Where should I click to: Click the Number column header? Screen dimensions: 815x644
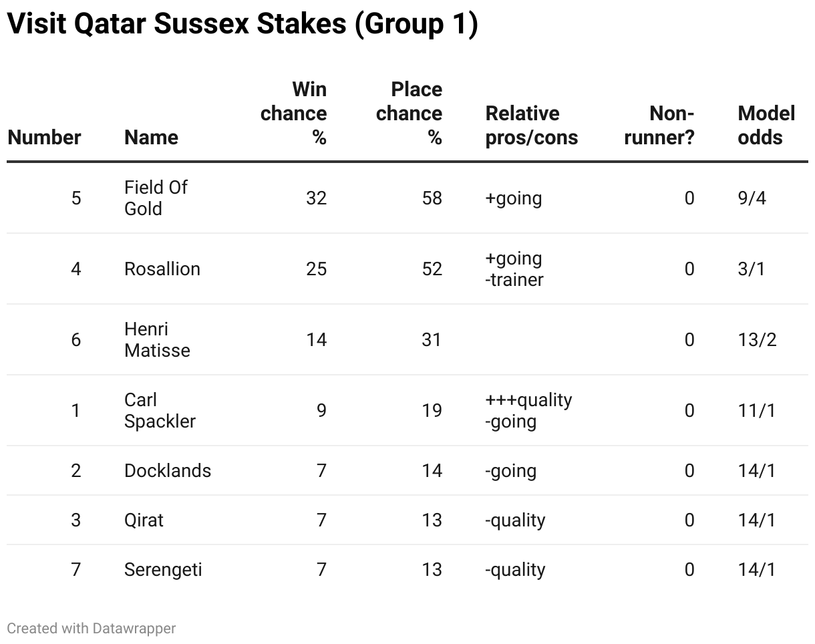coord(44,137)
